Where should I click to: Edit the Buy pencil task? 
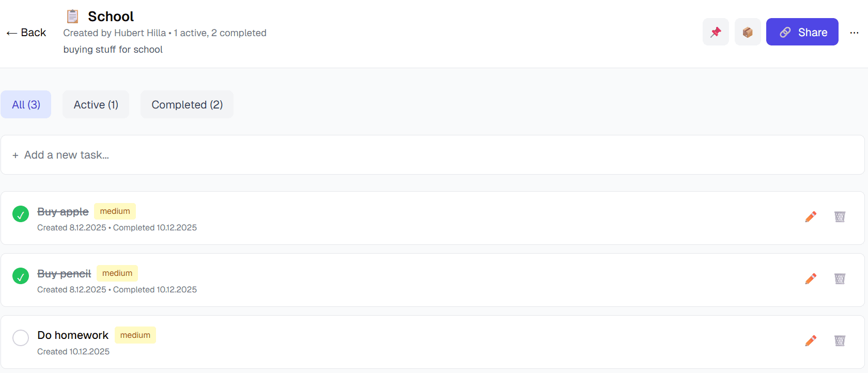(x=811, y=279)
